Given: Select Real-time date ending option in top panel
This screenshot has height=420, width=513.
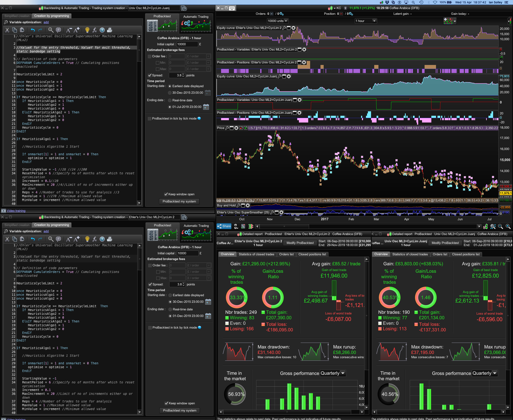Looking at the screenshot, I should [x=170, y=100].
